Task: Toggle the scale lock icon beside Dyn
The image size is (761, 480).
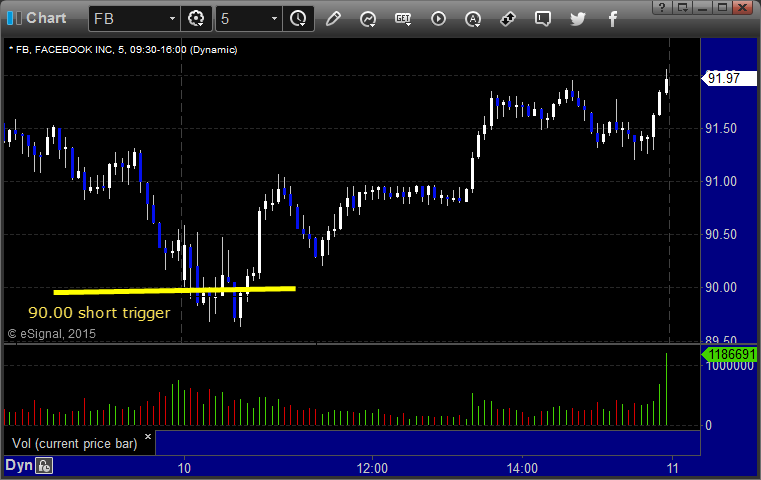Action: tap(44, 466)
